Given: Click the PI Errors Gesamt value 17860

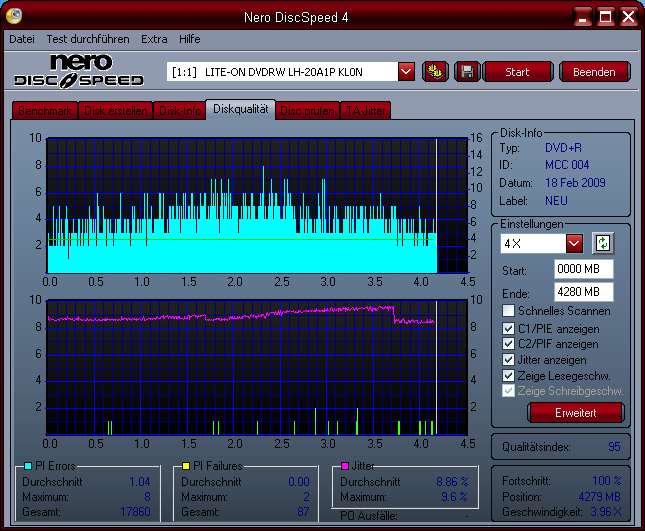Looking at the screenshot, I should [135, 512].
